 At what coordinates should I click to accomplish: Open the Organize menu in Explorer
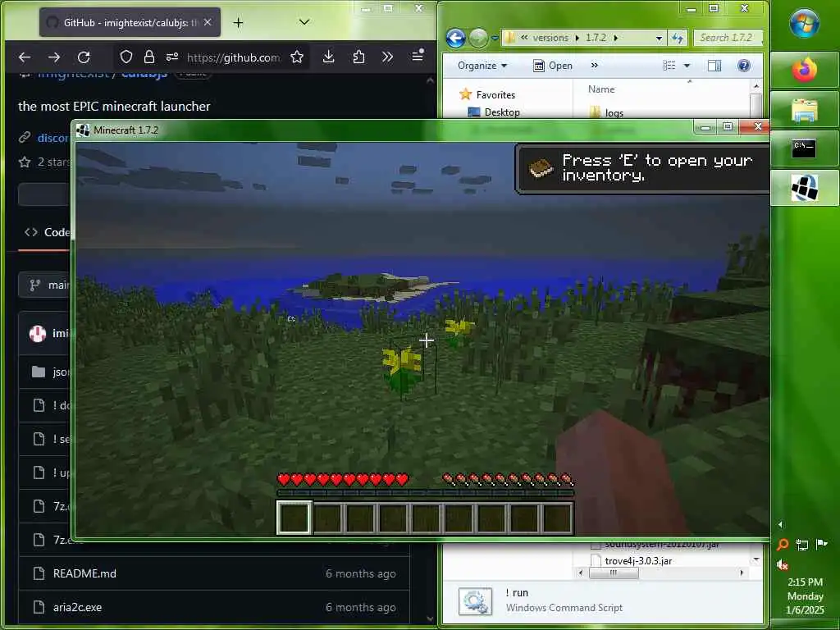tap(482, 66)
